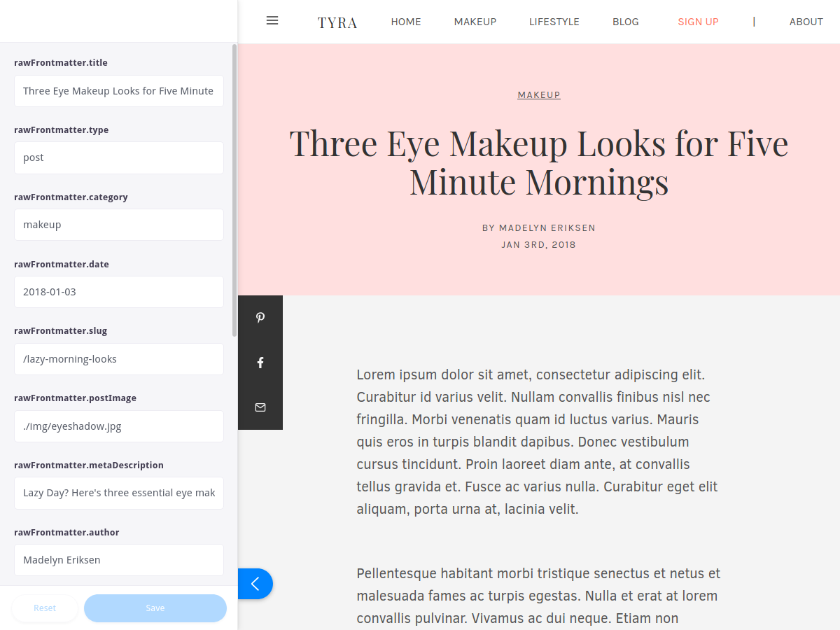The width and height of the screenshot is (840, 630).
Task: Share post via email envelope icon
Action: coord(260,407)
